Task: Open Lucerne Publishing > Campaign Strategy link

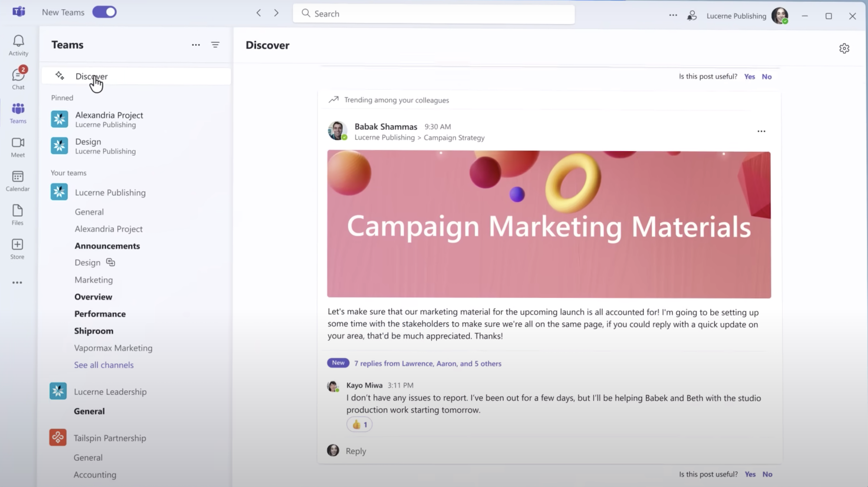Action: click(x=419, y=138)
